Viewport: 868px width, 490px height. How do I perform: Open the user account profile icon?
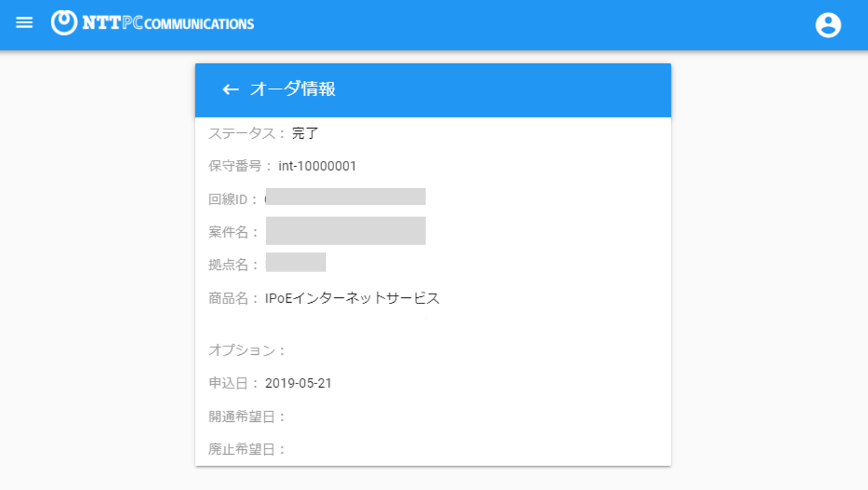coord(828,25)
